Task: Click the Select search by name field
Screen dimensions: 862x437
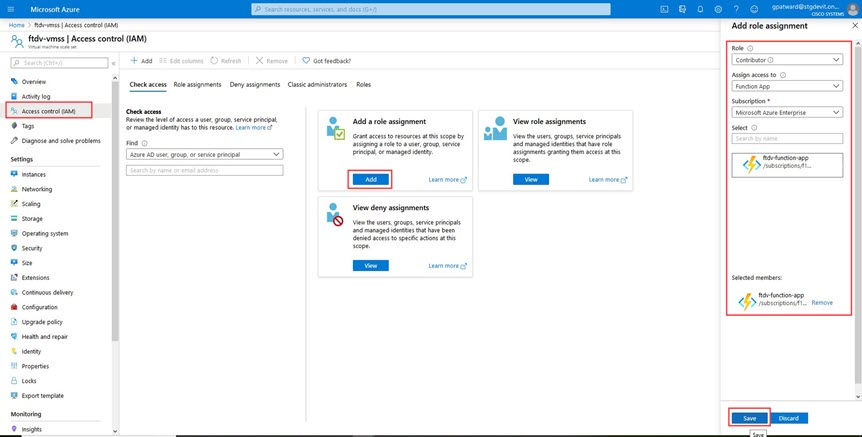Action: coord(787,139)
